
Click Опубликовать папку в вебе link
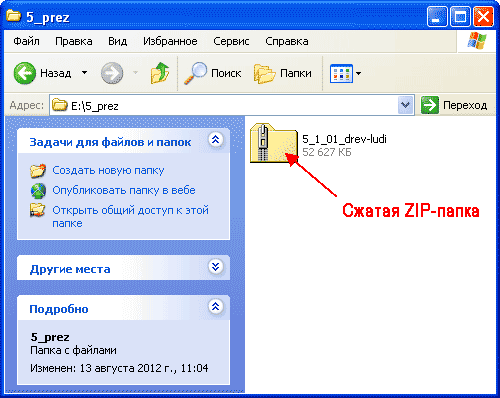coord(124,190)
